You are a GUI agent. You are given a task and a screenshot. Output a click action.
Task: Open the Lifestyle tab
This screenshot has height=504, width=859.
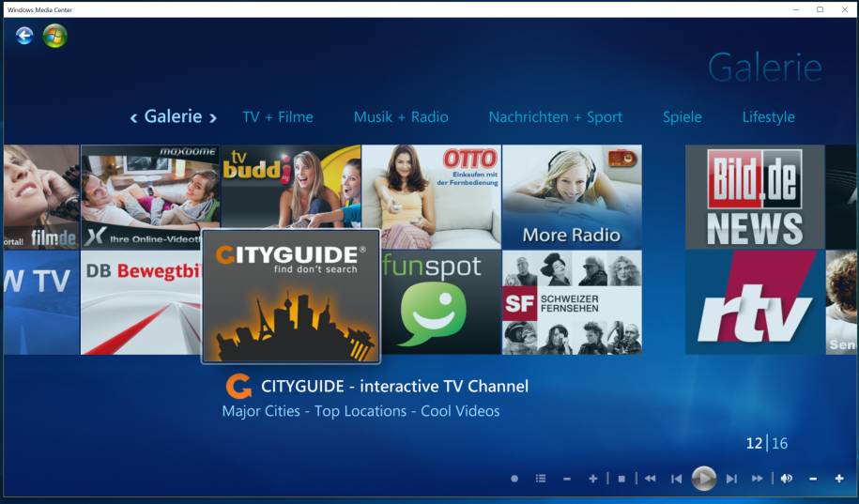tap(769, 117)
